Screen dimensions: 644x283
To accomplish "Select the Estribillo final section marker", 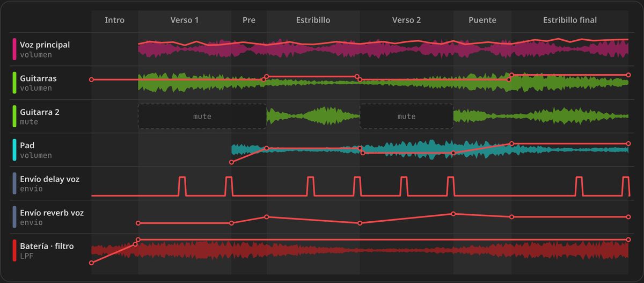I will [569, 20].
